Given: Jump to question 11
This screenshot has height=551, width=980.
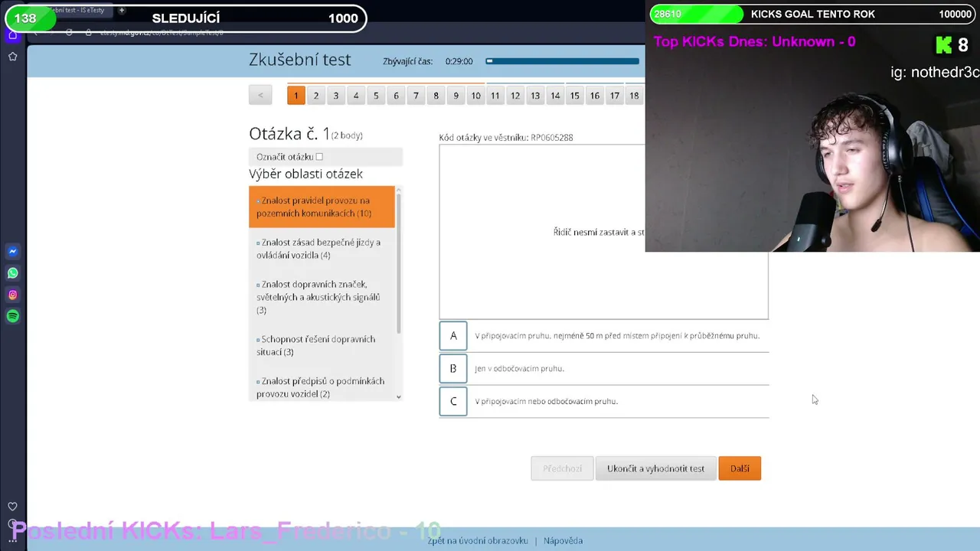Looking at the screenshot, I should (495, 96).
